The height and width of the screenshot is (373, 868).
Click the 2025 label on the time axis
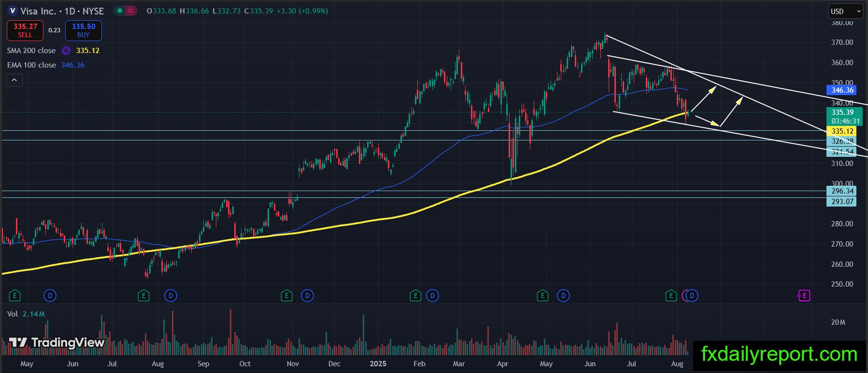point(378,364)
